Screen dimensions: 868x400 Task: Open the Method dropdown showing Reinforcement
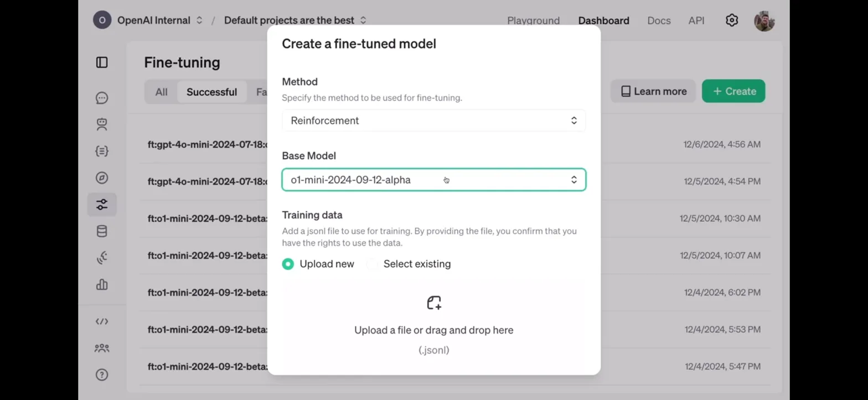pos(434,121)
